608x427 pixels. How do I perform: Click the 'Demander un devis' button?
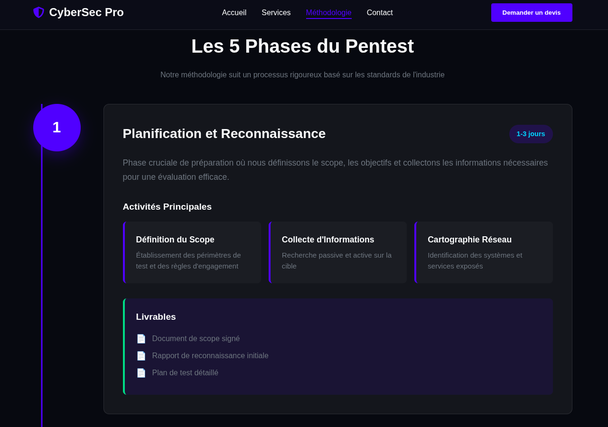[x=531, y=12]
